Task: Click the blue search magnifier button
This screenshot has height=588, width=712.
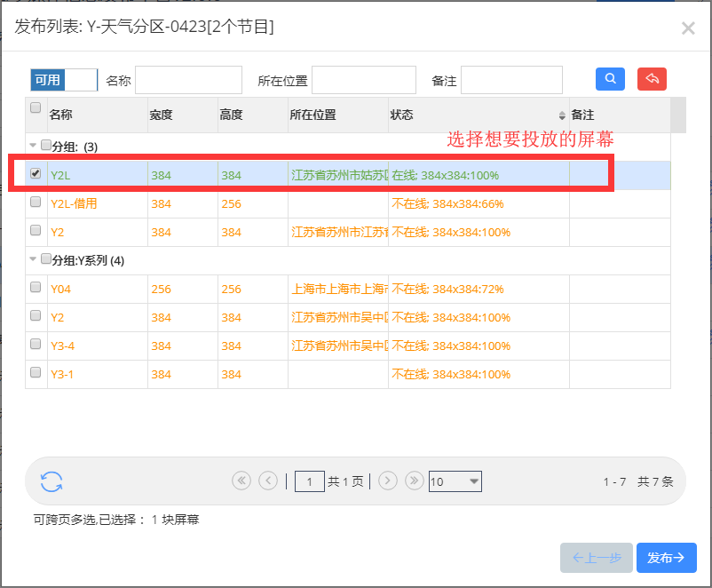Action: (x=610, y=79)
